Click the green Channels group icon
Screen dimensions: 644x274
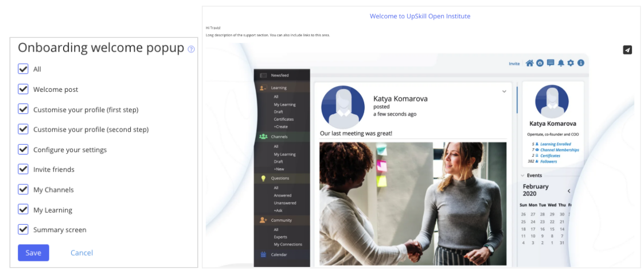(x=263, y=137)
